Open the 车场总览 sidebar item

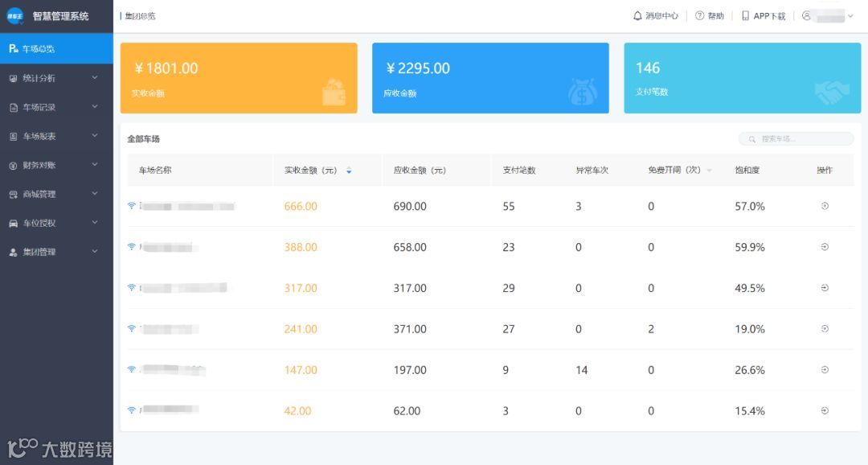pos(56,49)
